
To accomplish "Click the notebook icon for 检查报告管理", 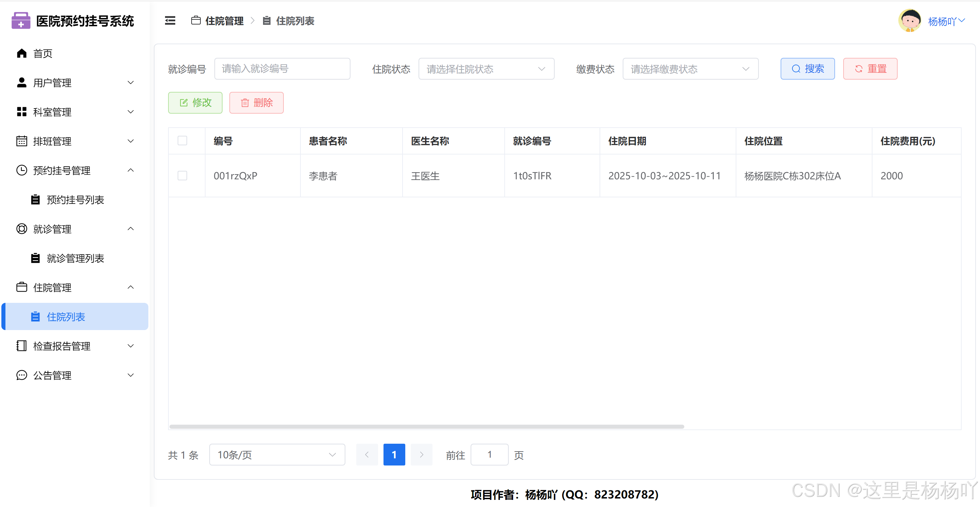I will tap(22, 346).
